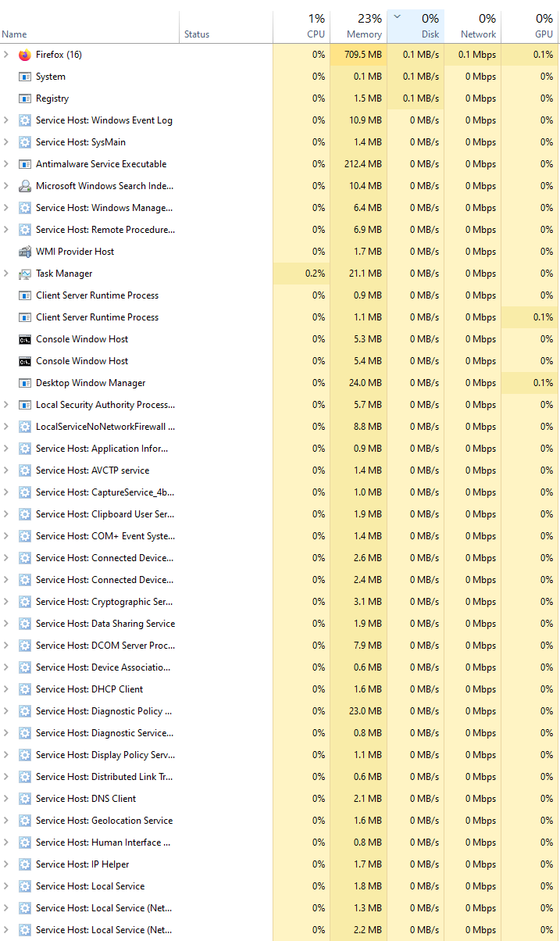Sort processes by Memory column header

[x=358, y=27]
